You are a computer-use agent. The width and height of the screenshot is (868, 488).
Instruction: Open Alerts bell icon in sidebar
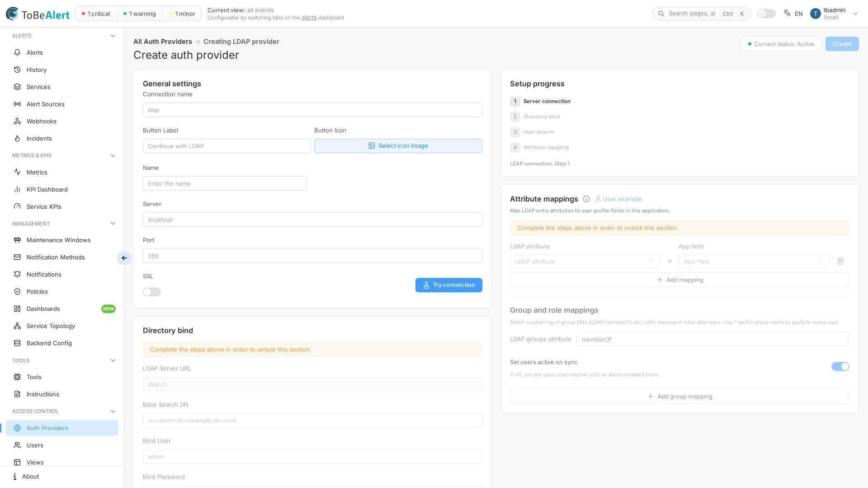tap(17, 52)
